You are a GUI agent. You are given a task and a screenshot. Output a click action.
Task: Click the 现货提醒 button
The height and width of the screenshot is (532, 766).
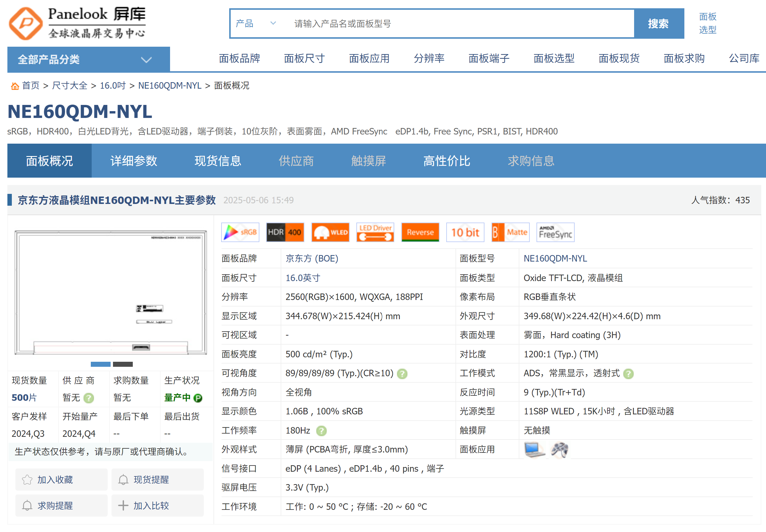coord(157,480)
